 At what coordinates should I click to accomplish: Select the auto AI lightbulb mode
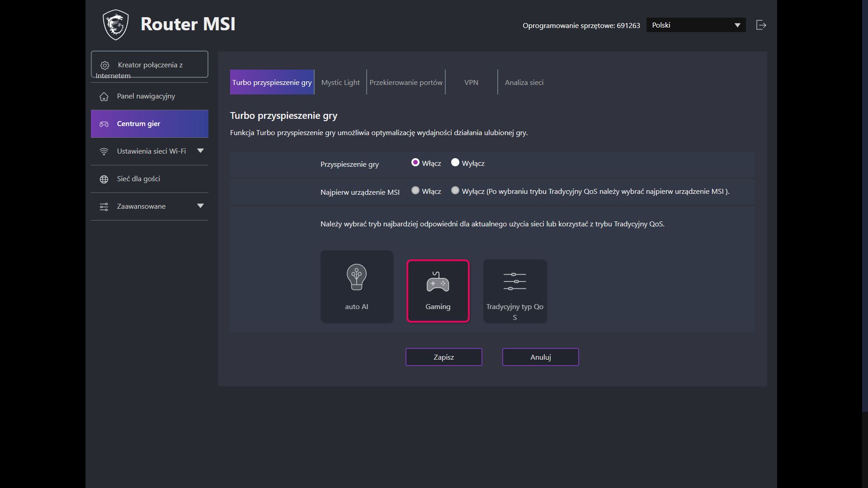(357, 286)
